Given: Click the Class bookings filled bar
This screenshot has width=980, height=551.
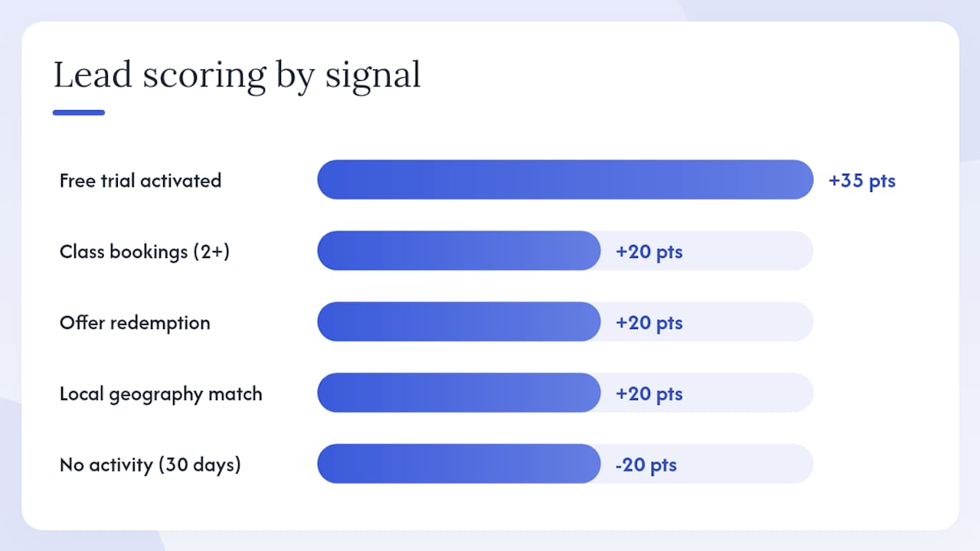Looking at the screenshot, I should [x=459, y=250].
